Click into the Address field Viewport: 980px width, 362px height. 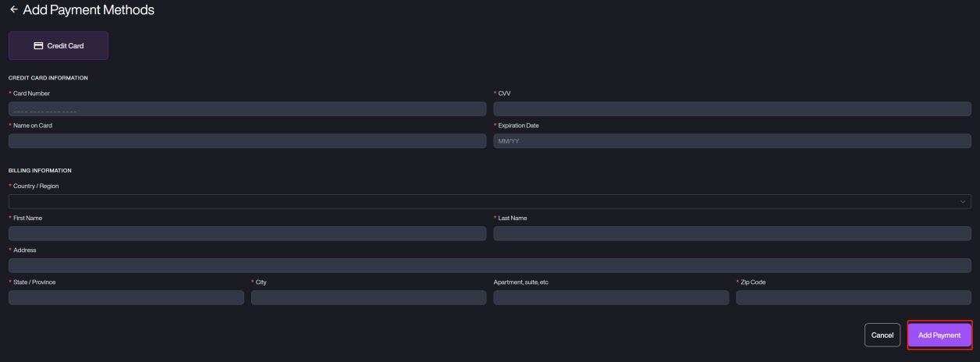(490, 265)
